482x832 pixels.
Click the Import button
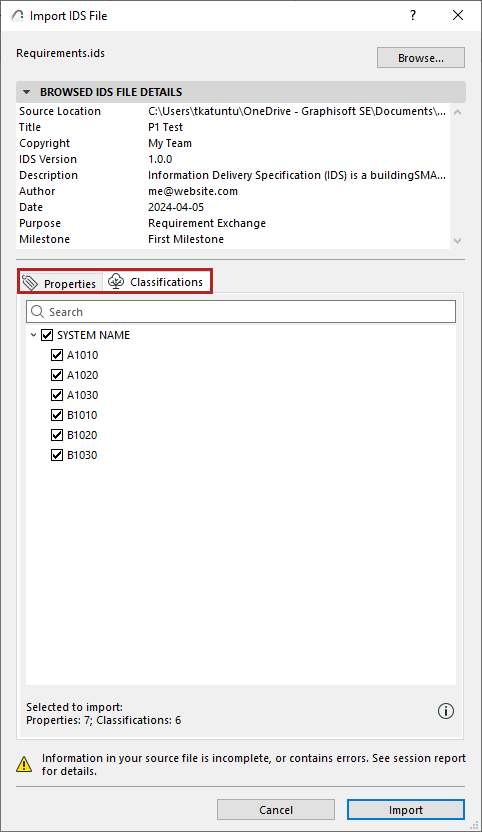click(406, 810)
